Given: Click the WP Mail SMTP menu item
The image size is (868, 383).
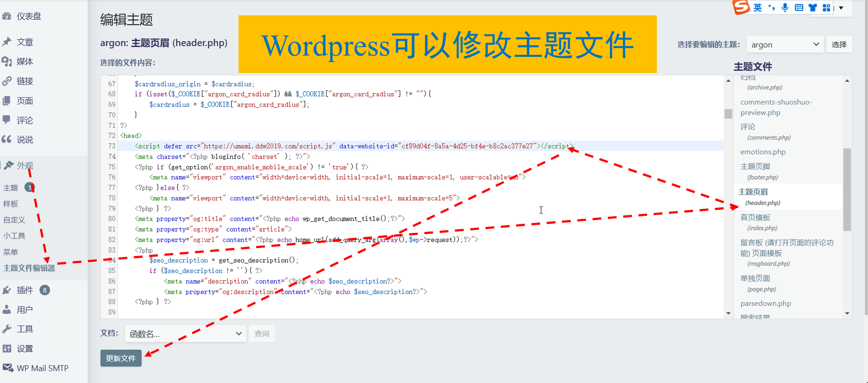Looking at the screenshot, I should coord(42,368).
